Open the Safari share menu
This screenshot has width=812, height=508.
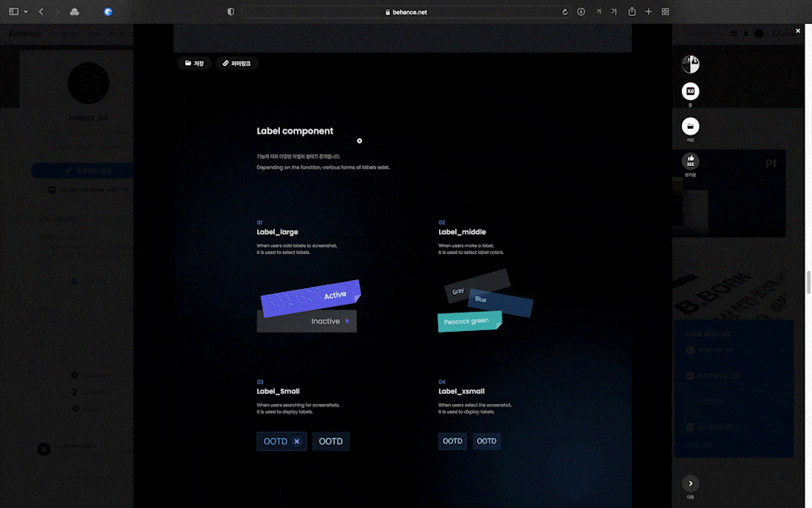point(632,11)
